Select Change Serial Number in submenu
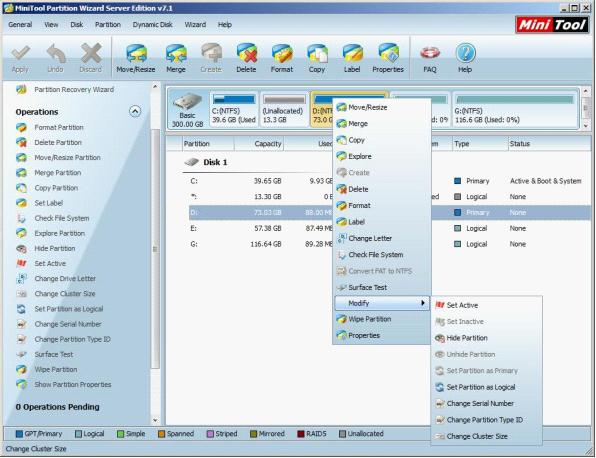596x458 pixels. [x=487, y=403]
